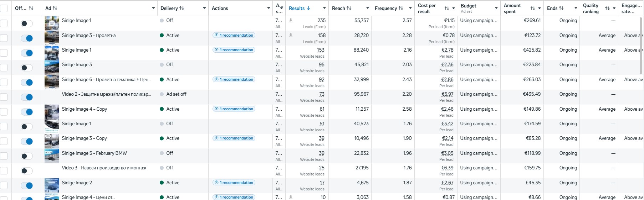Sort by Cost per result arrows
This screenshot has width=644, height=200.
pyautogui.click(x=447, y=8)
